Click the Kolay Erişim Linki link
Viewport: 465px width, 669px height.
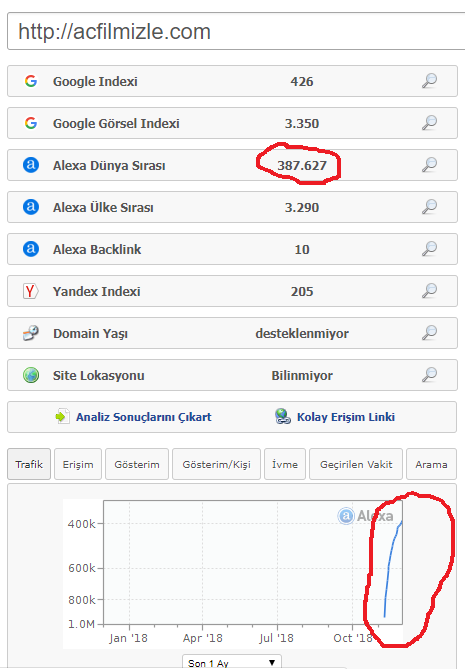tap(346, 417)
